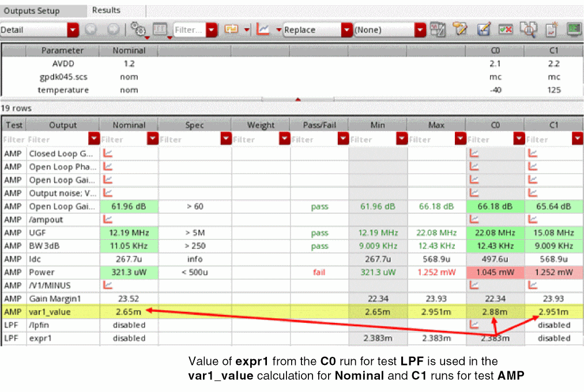Select the Results tab
584x392 pixels.
point(106,10)
